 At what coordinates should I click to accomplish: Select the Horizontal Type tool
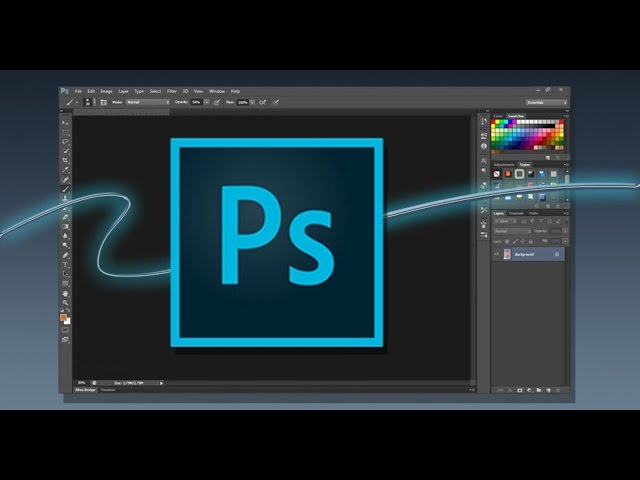(65, 264)
